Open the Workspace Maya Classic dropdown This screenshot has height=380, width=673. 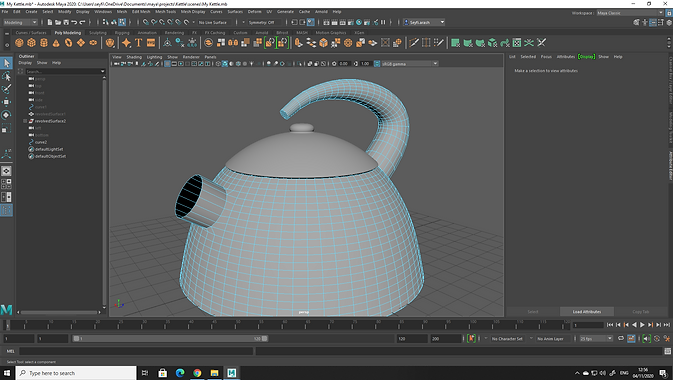point(630,13)
